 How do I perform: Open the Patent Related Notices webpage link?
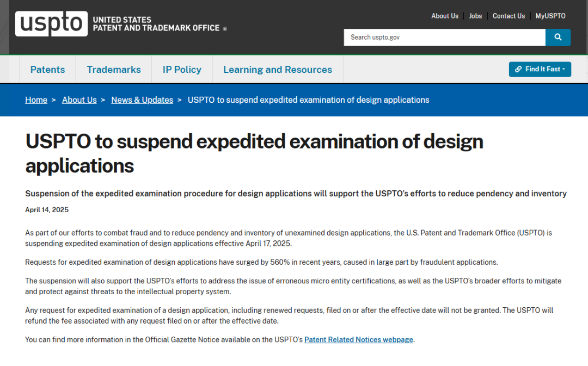tap(358, 339)
